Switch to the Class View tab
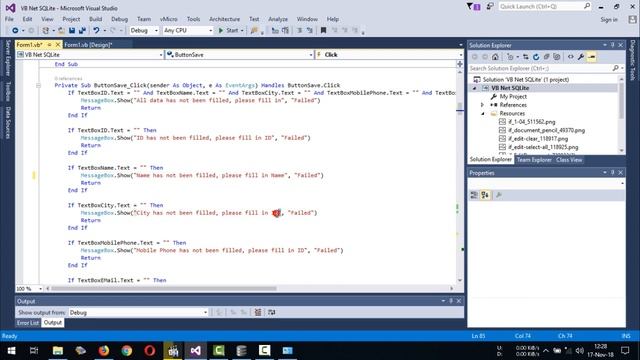The image size is (640, 360). [569, 160]
